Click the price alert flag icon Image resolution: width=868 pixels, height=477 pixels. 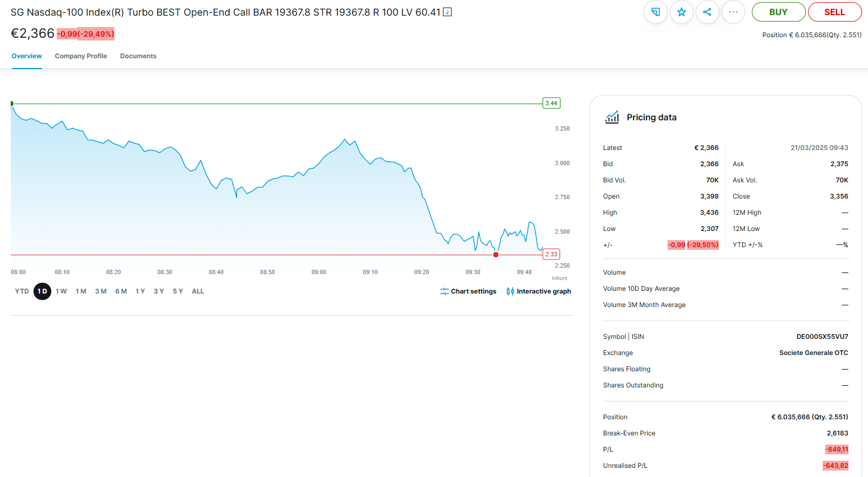[655, 12]
